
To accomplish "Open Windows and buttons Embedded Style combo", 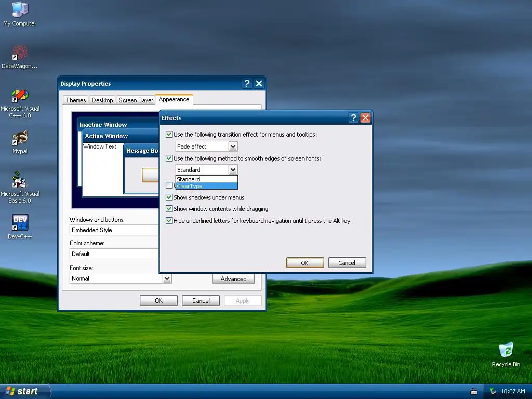I will 114,230.
